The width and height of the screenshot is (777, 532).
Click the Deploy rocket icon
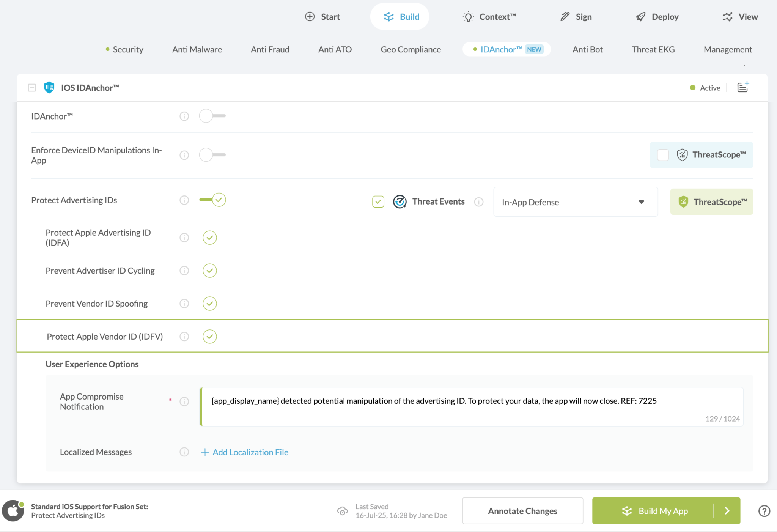(640, 16)
